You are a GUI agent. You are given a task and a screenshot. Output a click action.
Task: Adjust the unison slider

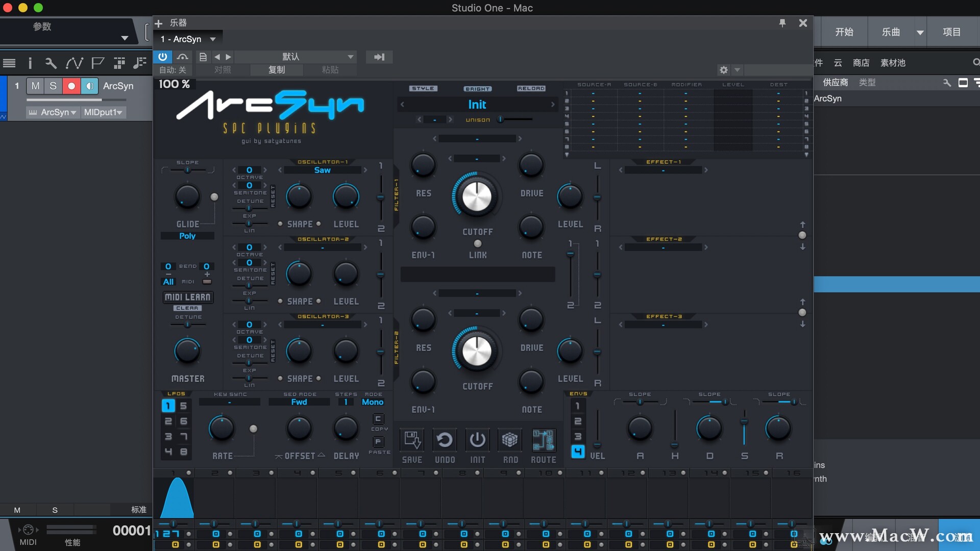[516, 119]
